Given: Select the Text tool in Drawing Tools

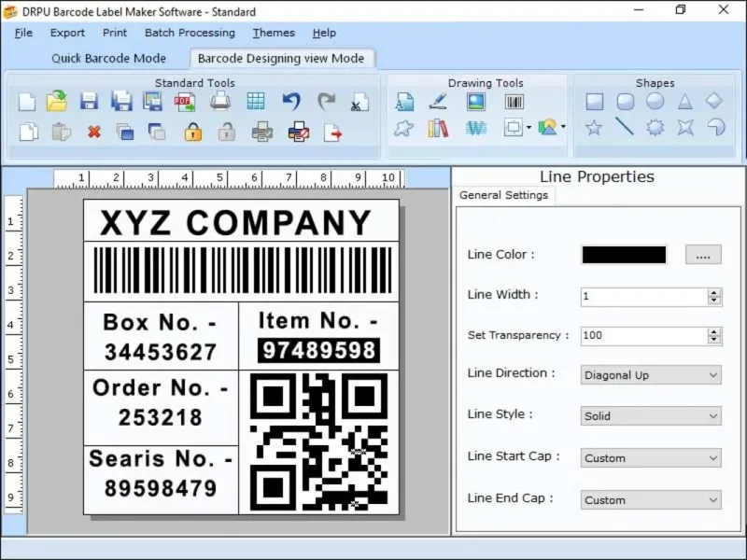Looking at the screenshot, I should click(405, 102).
